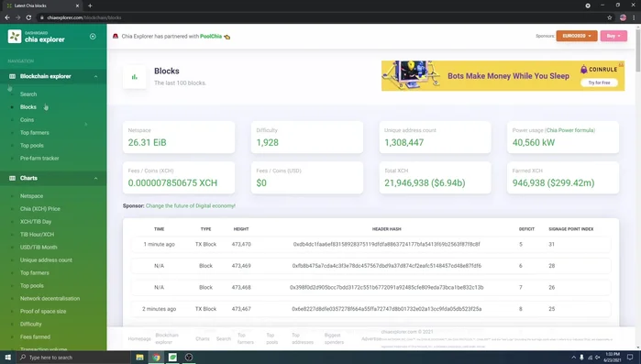Click the address bar URL

84,17
